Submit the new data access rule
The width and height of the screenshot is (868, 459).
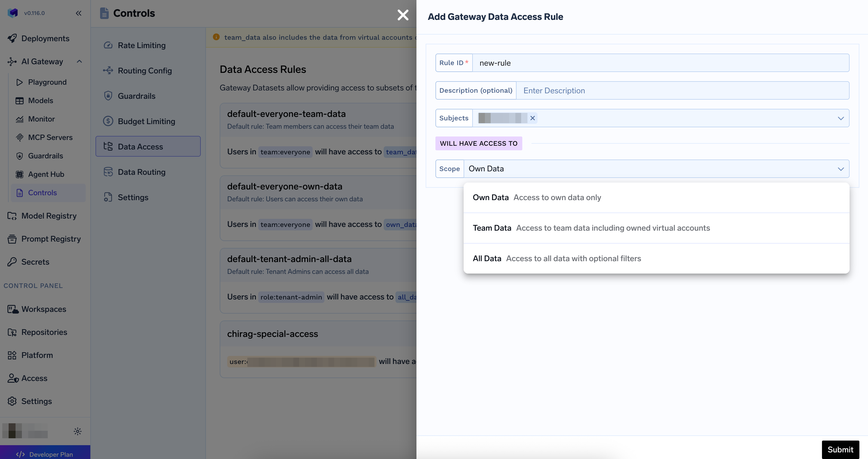840,449
